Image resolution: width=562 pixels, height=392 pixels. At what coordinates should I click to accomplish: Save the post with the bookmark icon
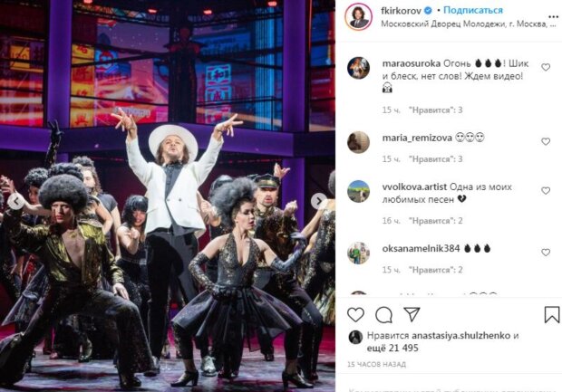pos(552,315)
